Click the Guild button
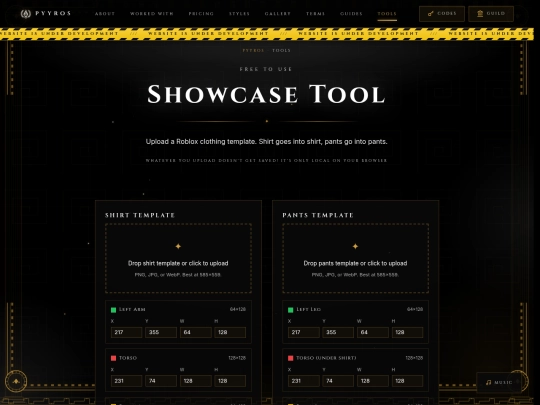This screenshot has height=405, width=540. click(x=491, y=14)
